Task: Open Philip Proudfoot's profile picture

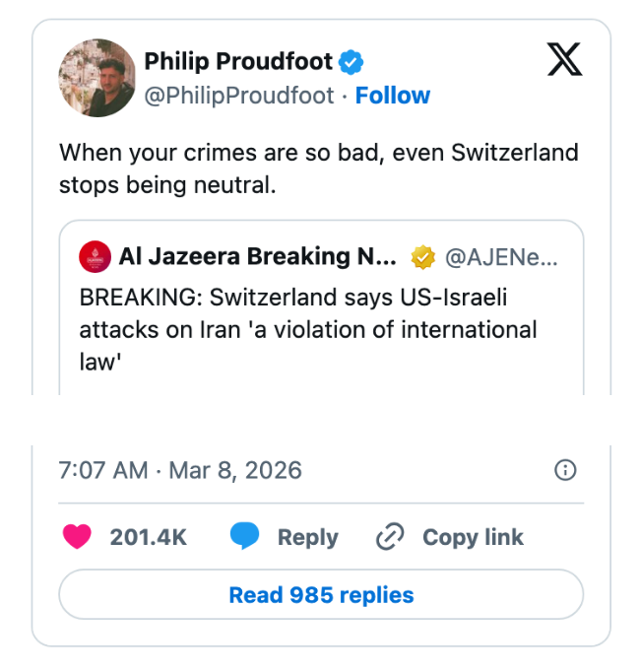Action: [x=96, y=79]
